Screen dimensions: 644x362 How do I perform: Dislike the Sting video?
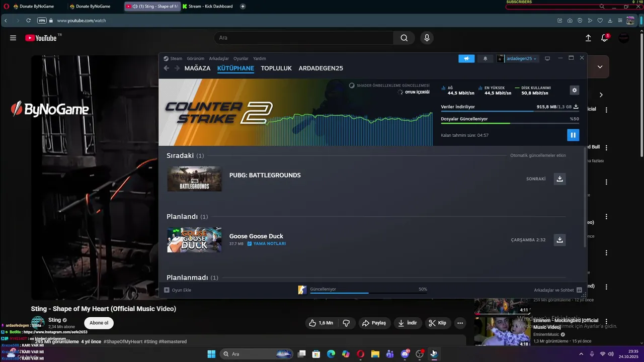coord(346,323)
